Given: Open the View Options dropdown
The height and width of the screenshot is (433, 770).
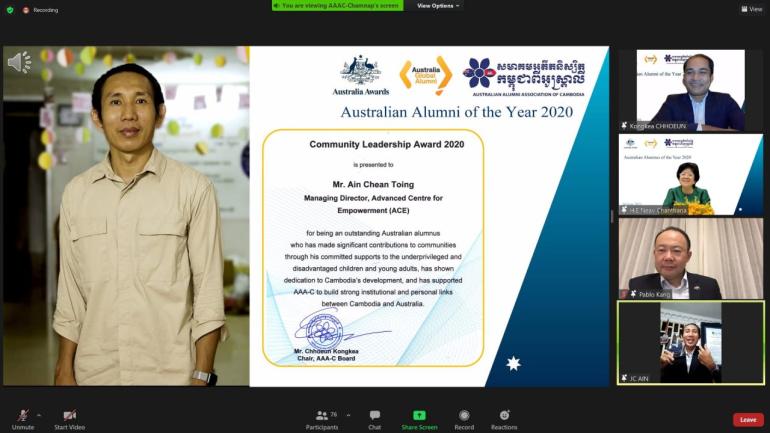Looking at the screenshot, I should (x=438, y=6).
